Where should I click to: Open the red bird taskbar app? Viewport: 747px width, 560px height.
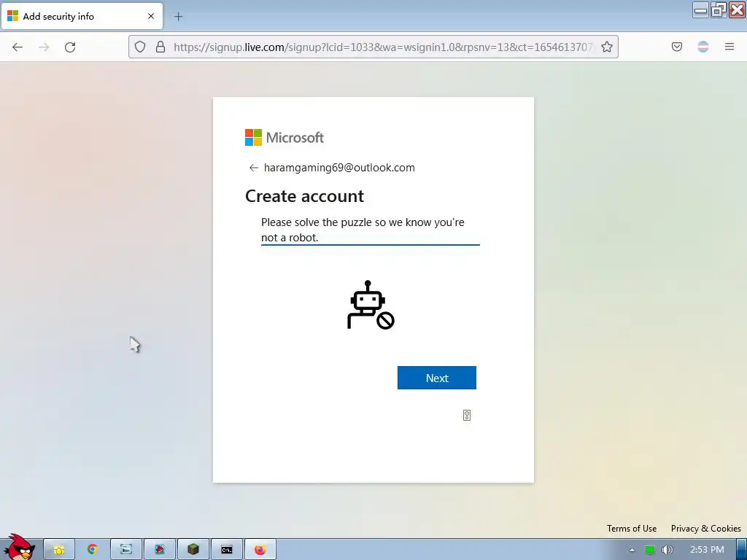pos(160,550)
